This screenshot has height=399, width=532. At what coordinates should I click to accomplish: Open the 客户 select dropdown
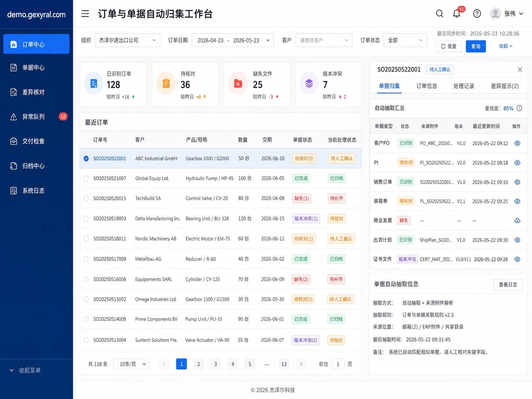[x=324, y=40]
